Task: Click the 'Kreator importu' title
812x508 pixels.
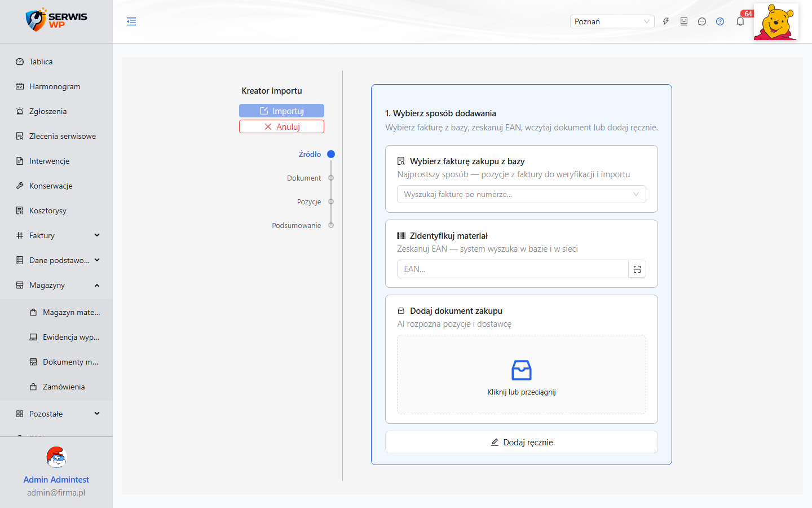Action: [x=272, y=91]
